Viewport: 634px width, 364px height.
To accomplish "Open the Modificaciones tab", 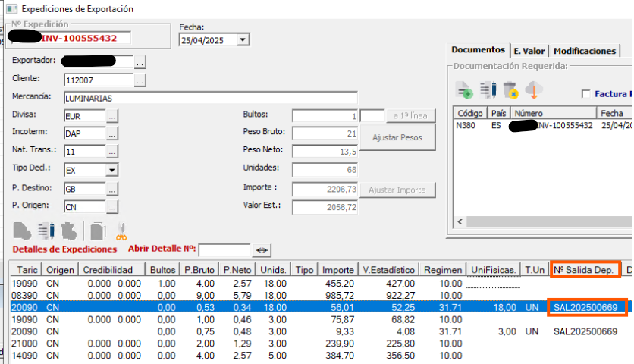I will pos(584,51).
